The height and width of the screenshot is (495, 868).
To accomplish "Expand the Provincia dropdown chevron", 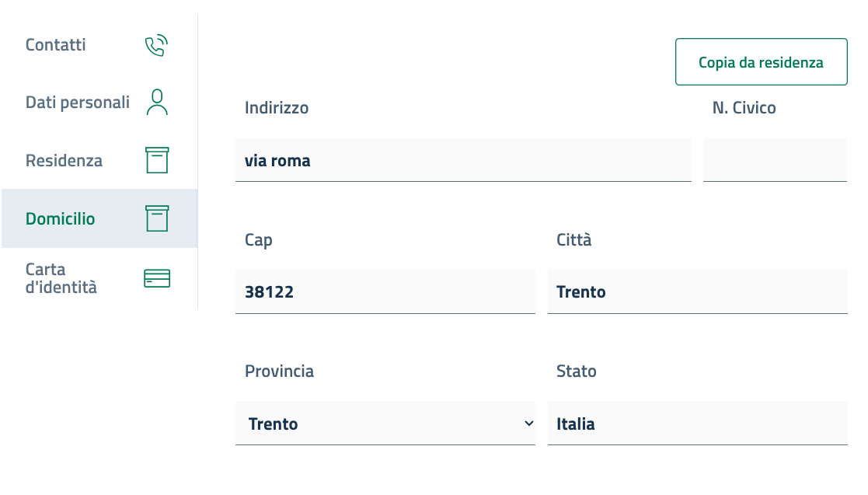I will pos(528,424).
